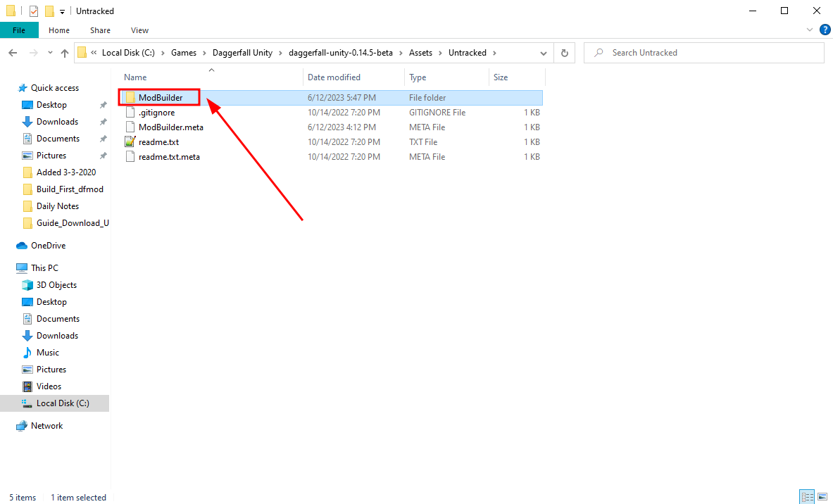
Task: Expand the ribbon with the chevron
Action: [810, 30]
